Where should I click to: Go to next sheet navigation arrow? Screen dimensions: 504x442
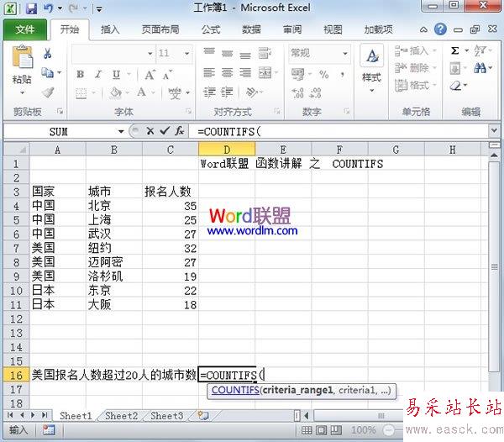(x=33, y=415)
